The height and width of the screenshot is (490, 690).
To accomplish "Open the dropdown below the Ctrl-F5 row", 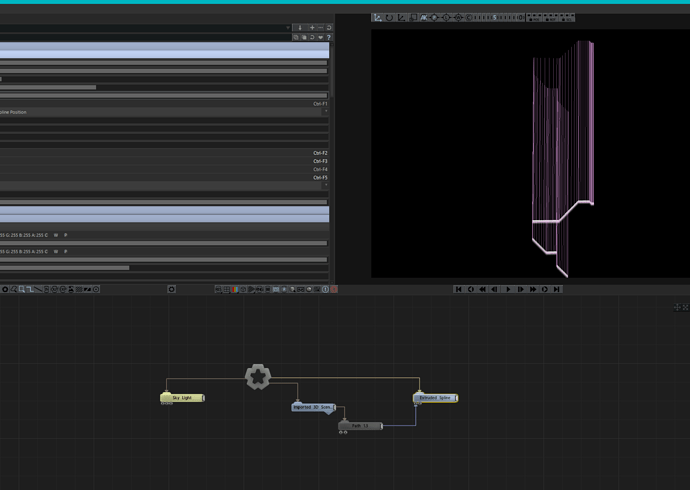I will 326,185.
